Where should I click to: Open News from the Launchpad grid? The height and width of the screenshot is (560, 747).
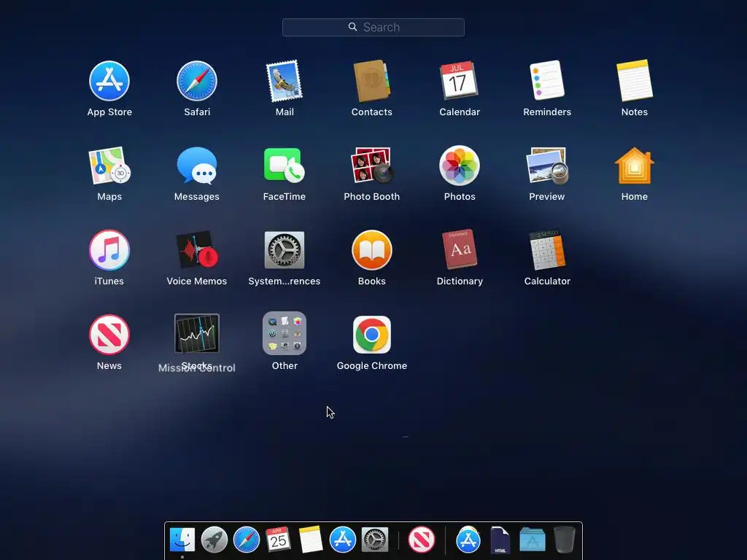coord(109,335)
